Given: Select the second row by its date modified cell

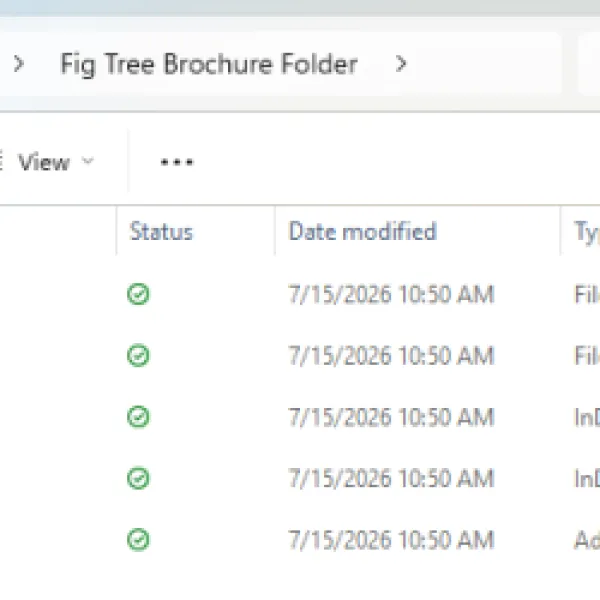Looking at the screenshot, I should [391, 356].
